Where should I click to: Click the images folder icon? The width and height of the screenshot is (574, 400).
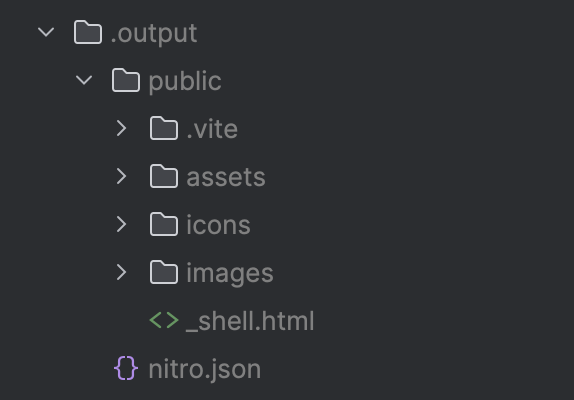(164, 272)
